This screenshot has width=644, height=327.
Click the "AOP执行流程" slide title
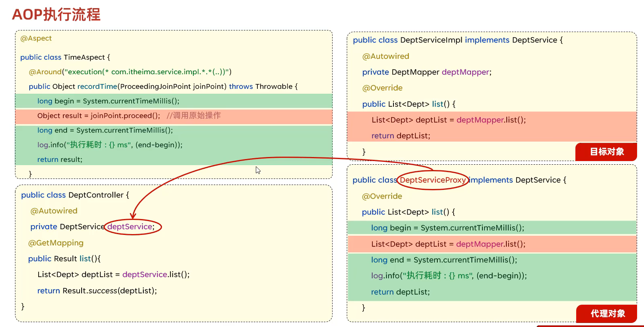56,15
